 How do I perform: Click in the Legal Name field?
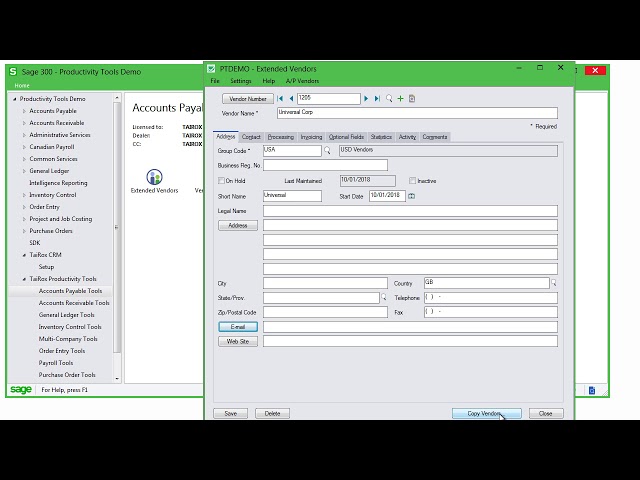click(x=410, y=211)
